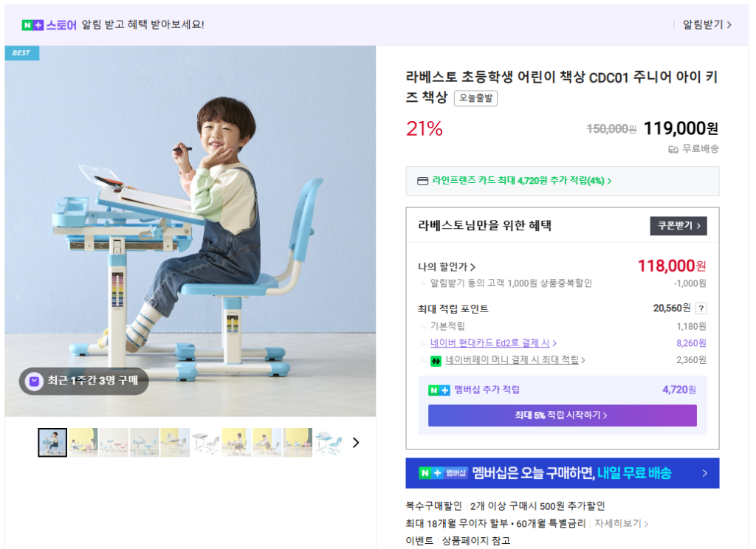This screenshot has width=756, height=549.
Task: Click the 쿠폰받기 button
Action: pyautogui.click(x=678, y=226)
